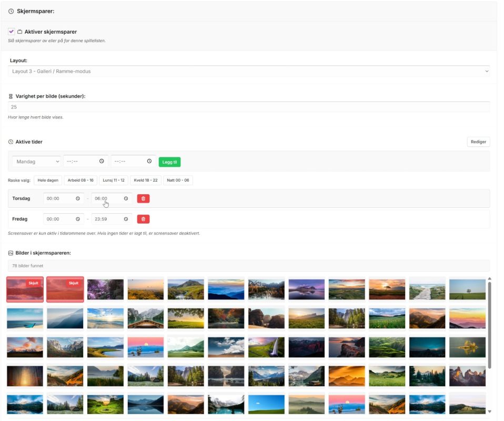Click the Rediger button

pyautogui.click(x=478, y=142)
